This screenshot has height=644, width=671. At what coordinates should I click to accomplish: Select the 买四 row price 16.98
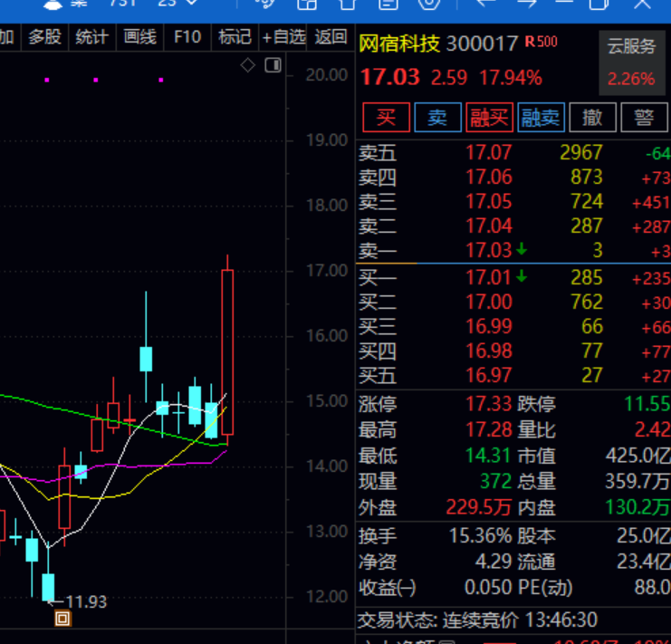(489, 351)
